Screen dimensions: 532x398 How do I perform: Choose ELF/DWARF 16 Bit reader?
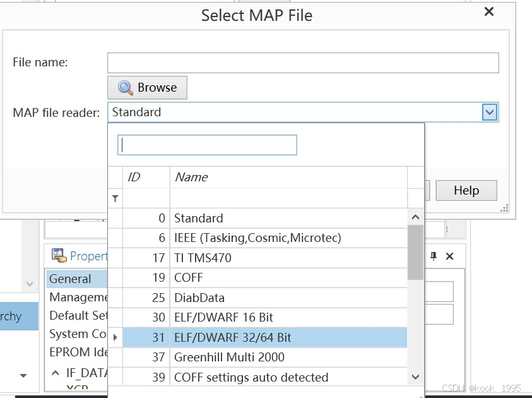coord(264,318)
